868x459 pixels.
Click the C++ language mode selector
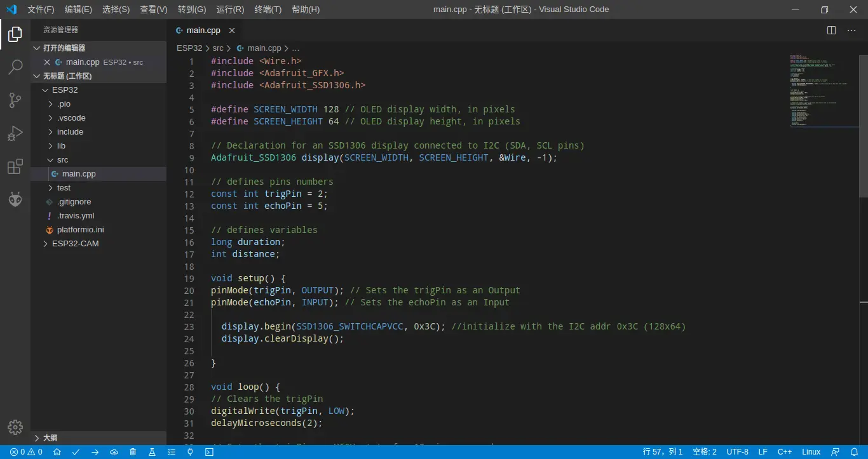coord(785,452)
